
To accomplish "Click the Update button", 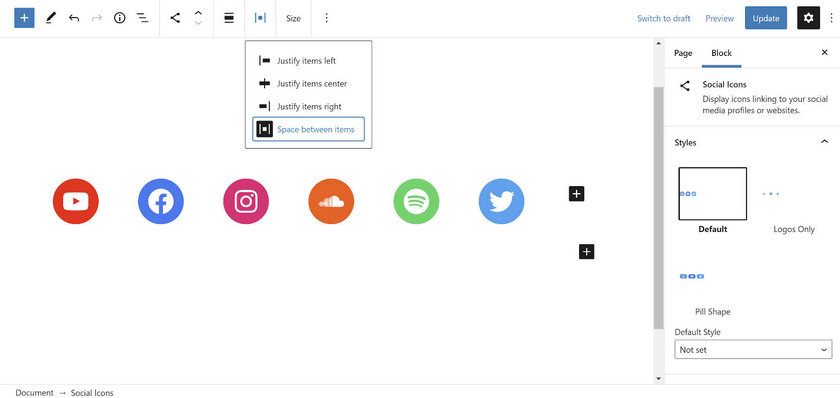I will 766,18.
